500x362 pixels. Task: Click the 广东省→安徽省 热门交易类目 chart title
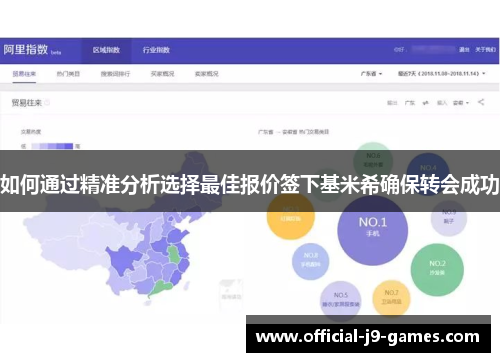point(294,132)
